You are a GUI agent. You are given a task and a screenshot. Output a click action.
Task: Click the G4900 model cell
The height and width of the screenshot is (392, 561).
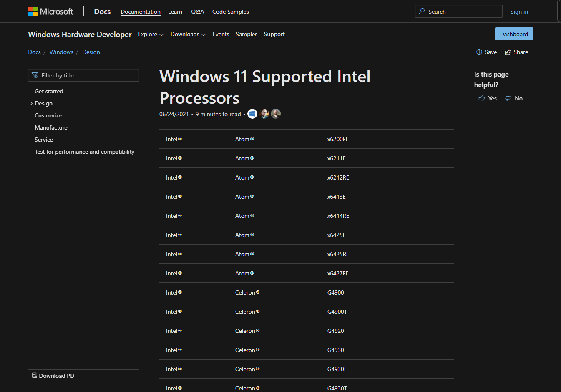pyautogui.click(x=336, y=292)
